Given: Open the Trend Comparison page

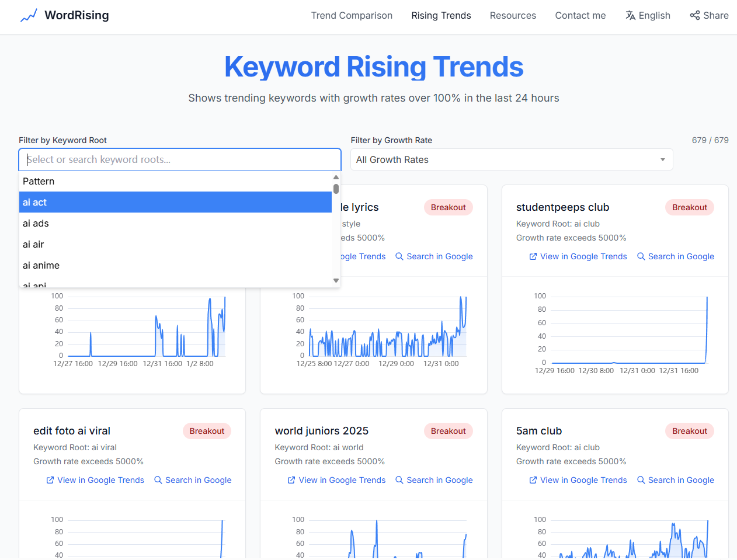Looking at the screenshot, I should 352,16.
